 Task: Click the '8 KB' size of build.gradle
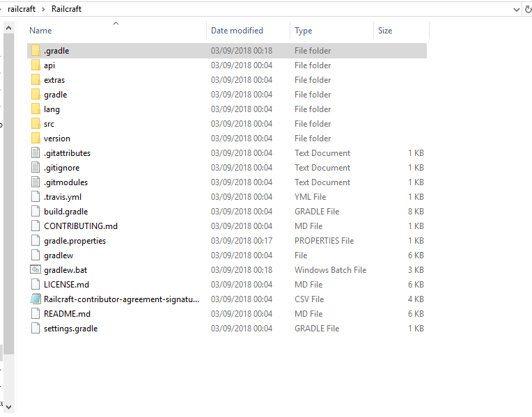(x=416, y=212)
